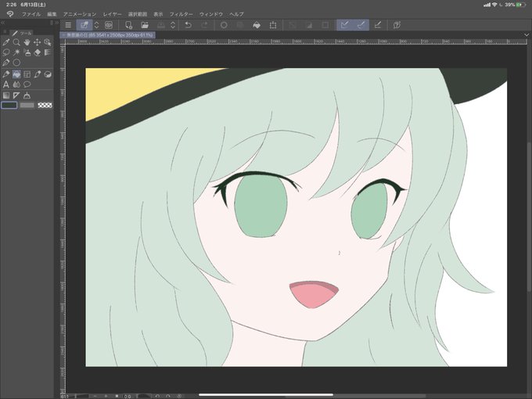Viewport: 532px width, 399px height.
Task: Select the Auto select magic wand
Action: 16,52
